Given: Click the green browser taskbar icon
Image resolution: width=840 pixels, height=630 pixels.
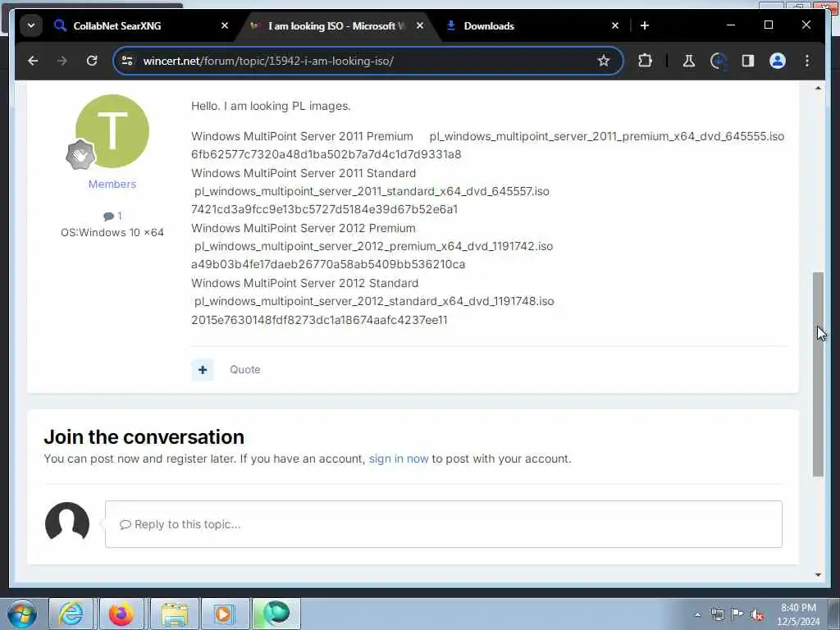Looking at the screenshot, I should [276, 614].
